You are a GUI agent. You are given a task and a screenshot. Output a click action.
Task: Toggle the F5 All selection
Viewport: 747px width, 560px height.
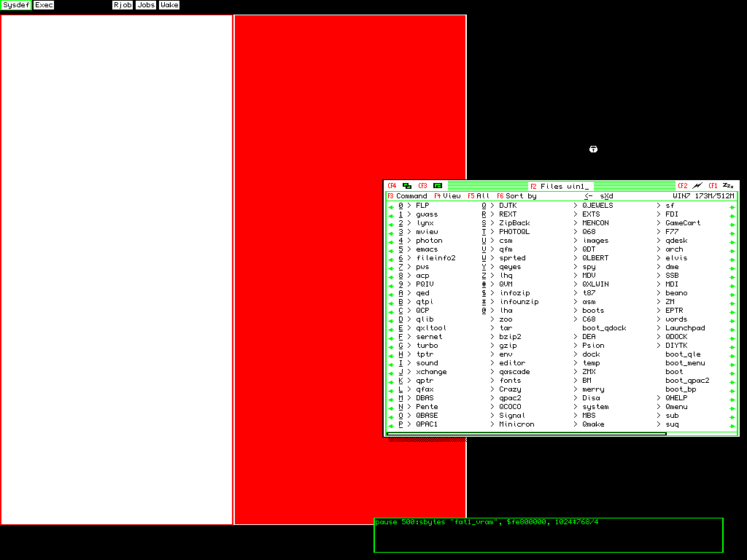click(479, 196)
